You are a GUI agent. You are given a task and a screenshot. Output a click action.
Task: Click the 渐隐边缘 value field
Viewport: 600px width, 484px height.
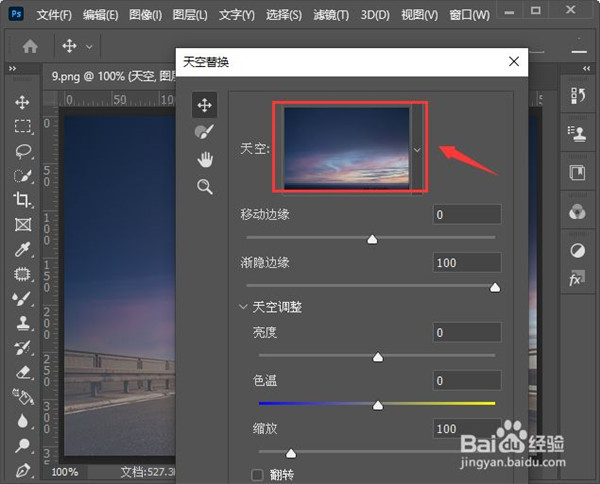click(x=466, y=262)
